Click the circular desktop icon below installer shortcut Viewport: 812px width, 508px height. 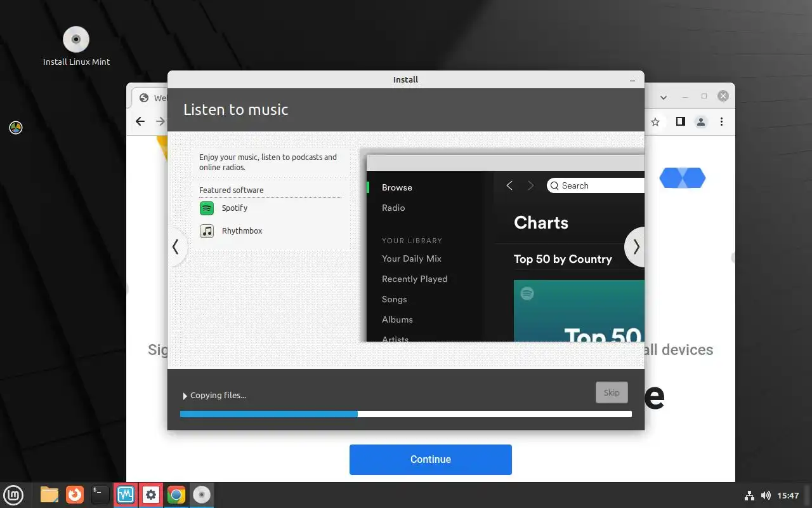(16, 128)
